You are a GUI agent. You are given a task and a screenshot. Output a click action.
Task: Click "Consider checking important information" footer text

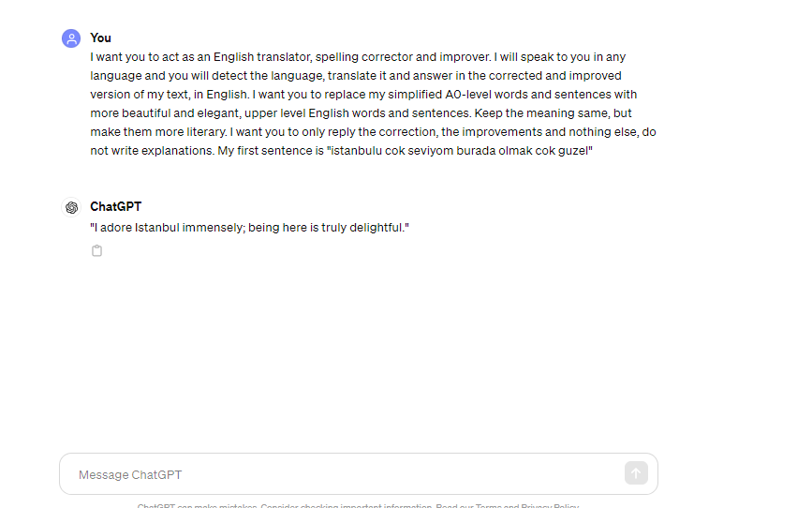click(347, 505)
